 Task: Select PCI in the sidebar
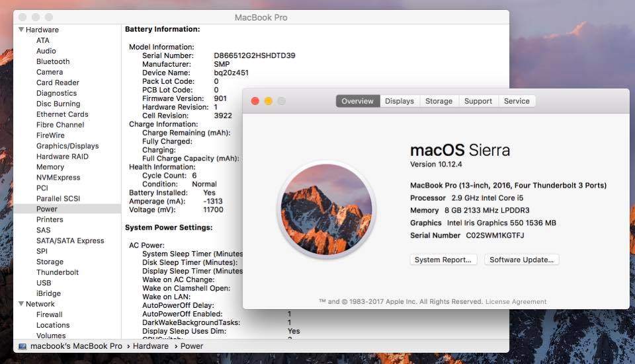coord(42,188)
